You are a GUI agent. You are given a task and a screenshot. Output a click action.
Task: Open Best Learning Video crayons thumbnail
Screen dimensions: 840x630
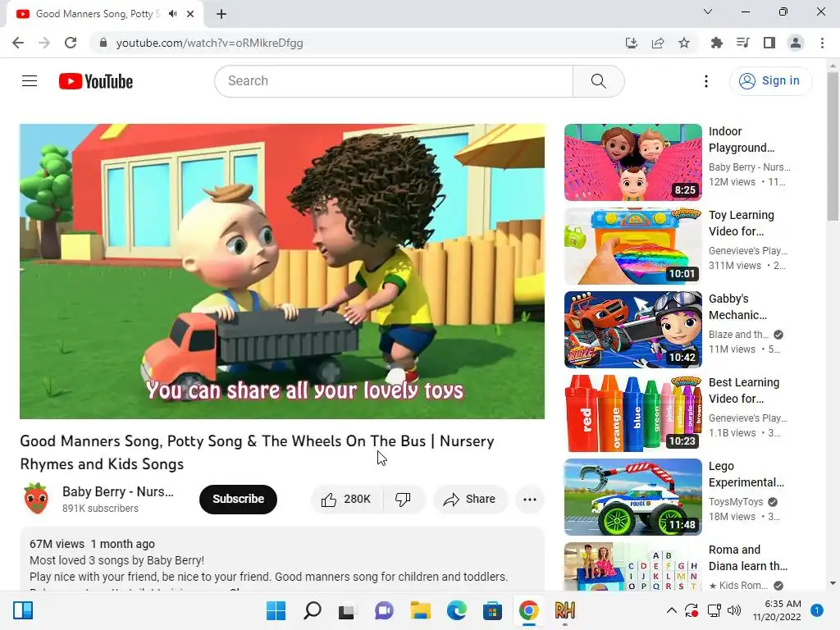pyautogui.click(x=633, y=413)
